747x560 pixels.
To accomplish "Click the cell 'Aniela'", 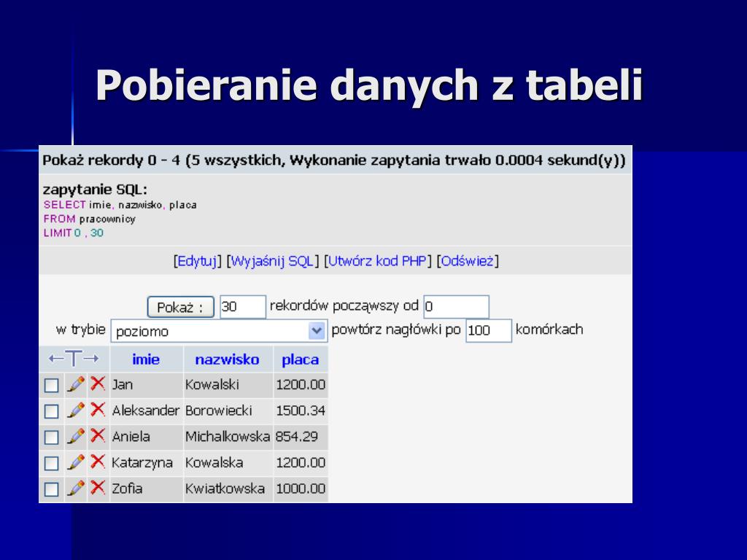I will tap(146, 437).
